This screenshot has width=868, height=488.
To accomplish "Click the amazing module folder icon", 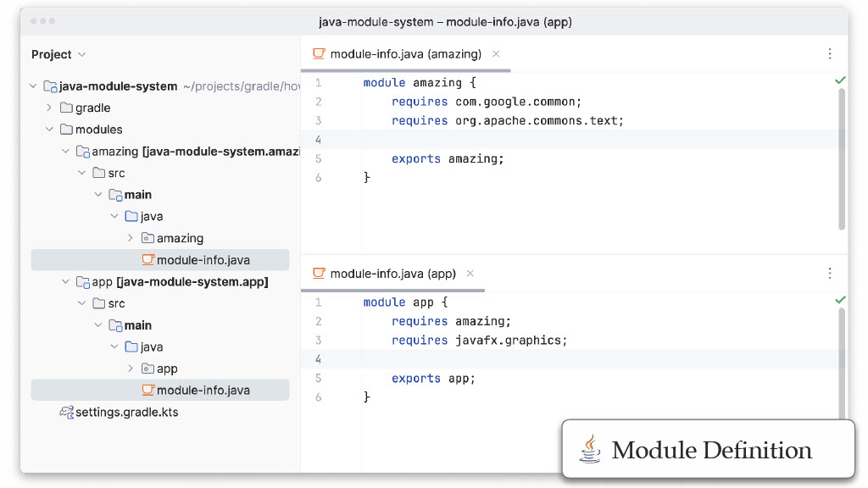I will click(x=83, y=151).
